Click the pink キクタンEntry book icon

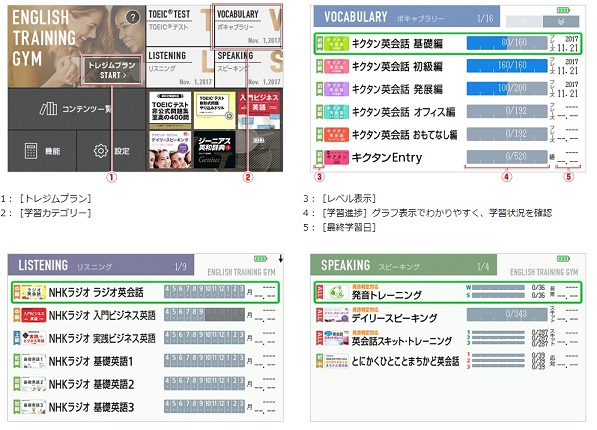click(336, 157)
